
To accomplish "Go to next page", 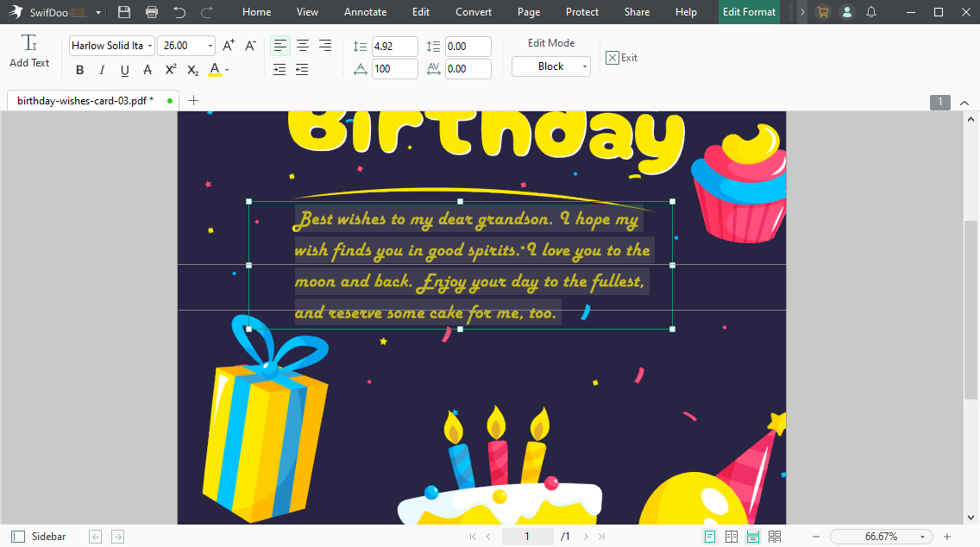I will [x=586, y=537].
